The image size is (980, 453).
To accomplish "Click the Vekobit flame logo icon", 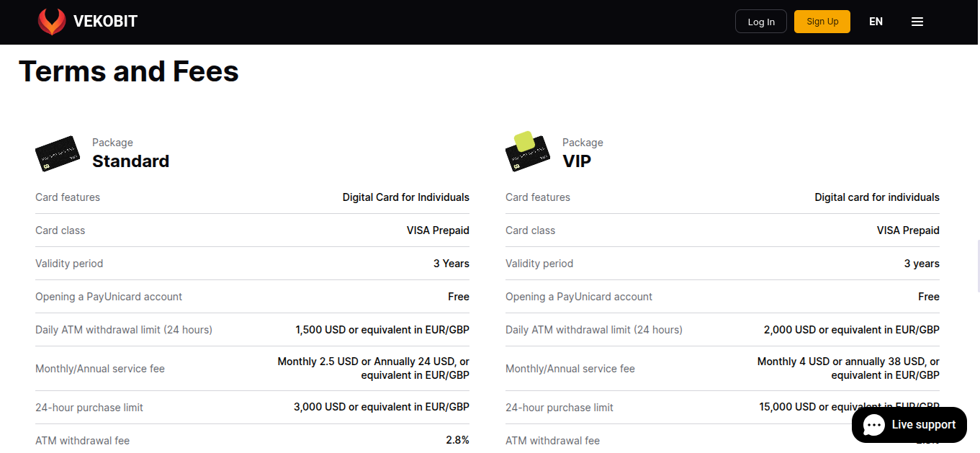I will click(52, 22).
